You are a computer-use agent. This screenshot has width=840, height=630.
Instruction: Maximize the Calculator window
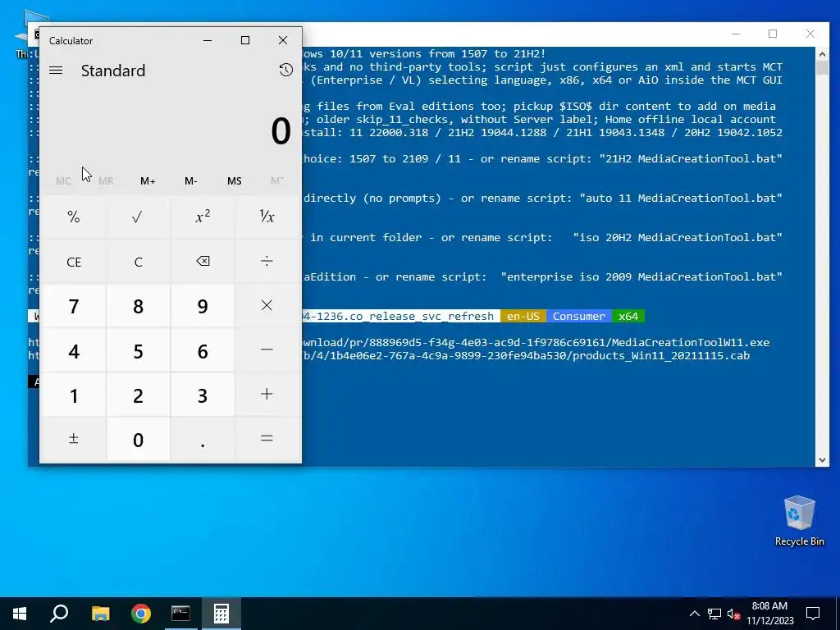click(244, 40)
